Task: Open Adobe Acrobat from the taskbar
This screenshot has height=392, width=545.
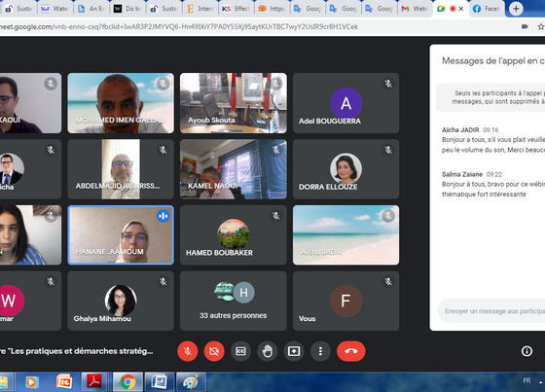Action: 94,382
